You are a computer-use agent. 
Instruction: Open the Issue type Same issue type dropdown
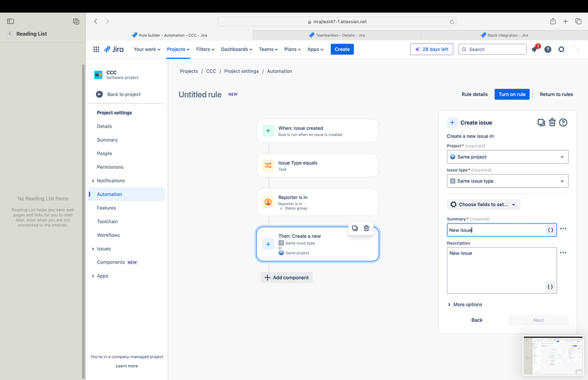507,181
